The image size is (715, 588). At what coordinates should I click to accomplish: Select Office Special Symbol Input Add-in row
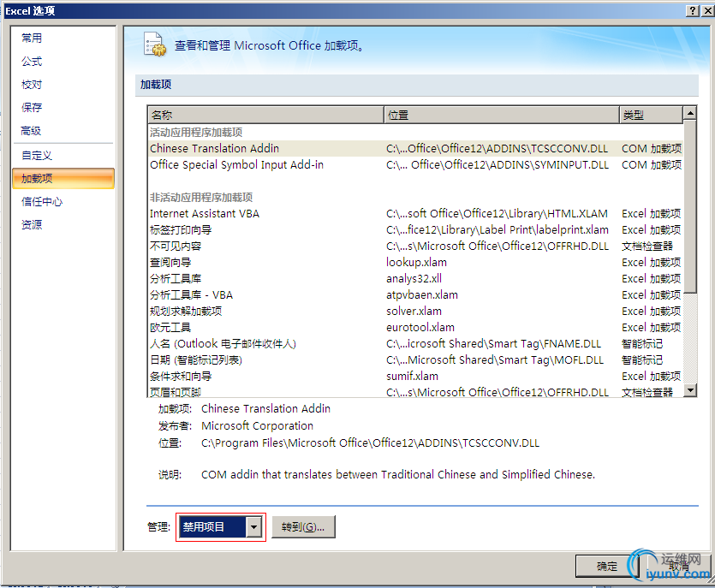pos(415,165)
